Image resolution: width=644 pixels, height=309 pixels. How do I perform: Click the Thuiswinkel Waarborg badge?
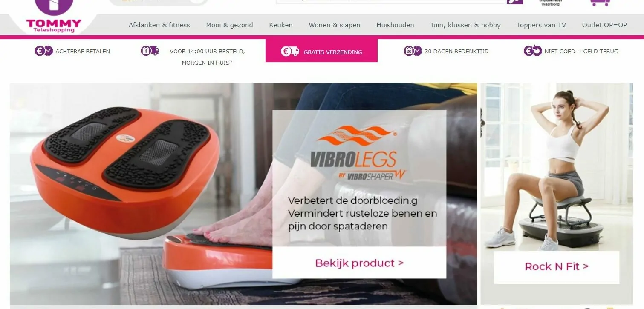[551, 2]
